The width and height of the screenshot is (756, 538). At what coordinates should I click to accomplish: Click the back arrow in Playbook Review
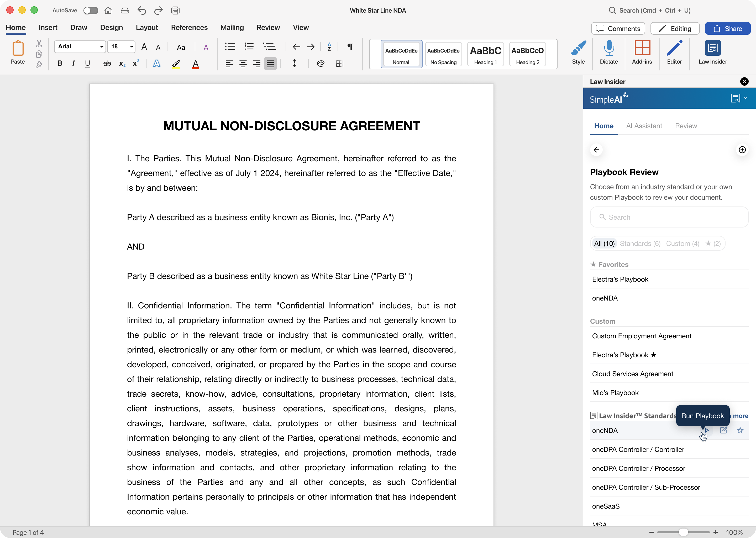pyautogui.click(x=596, y=150)
